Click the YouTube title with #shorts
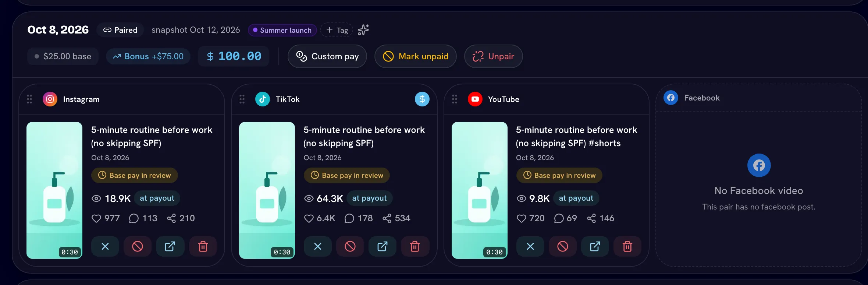The height and width of the screenshot is (285, 868). [576, 137]
